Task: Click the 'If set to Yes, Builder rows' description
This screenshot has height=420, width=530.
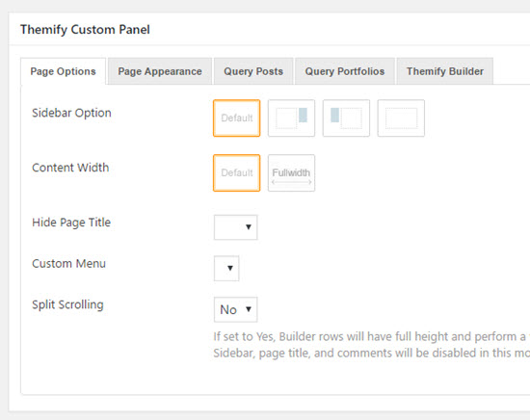Action: pyautogui.click(x=371, y=336)
